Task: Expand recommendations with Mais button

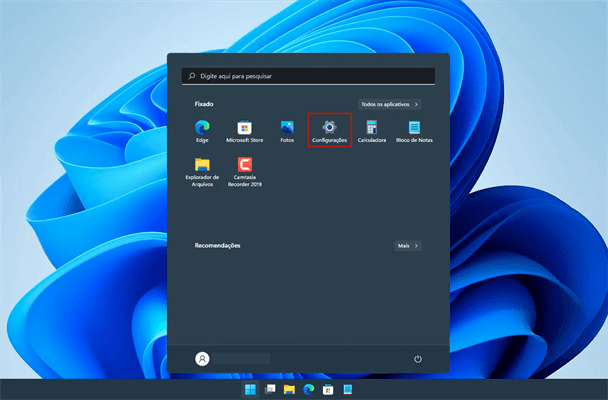Action: point(407,245)
